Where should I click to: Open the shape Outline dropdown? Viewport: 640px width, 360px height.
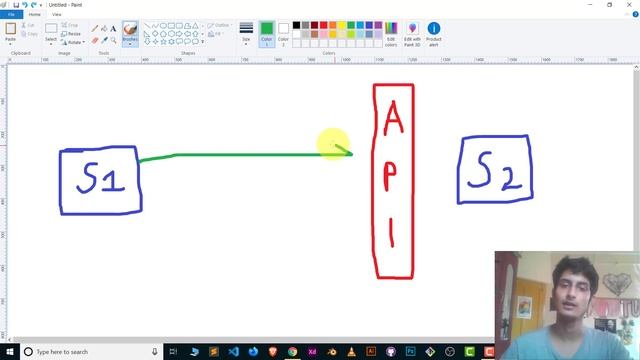point(220,25)
